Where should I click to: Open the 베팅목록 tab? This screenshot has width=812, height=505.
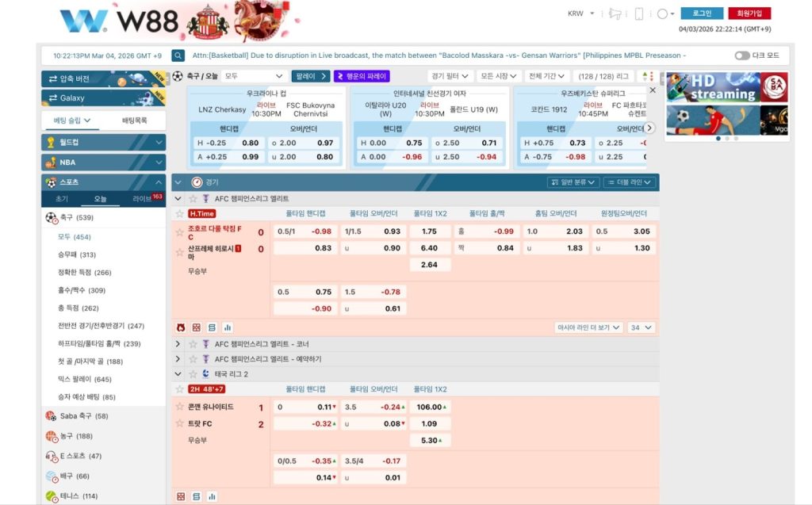[135, 121]
